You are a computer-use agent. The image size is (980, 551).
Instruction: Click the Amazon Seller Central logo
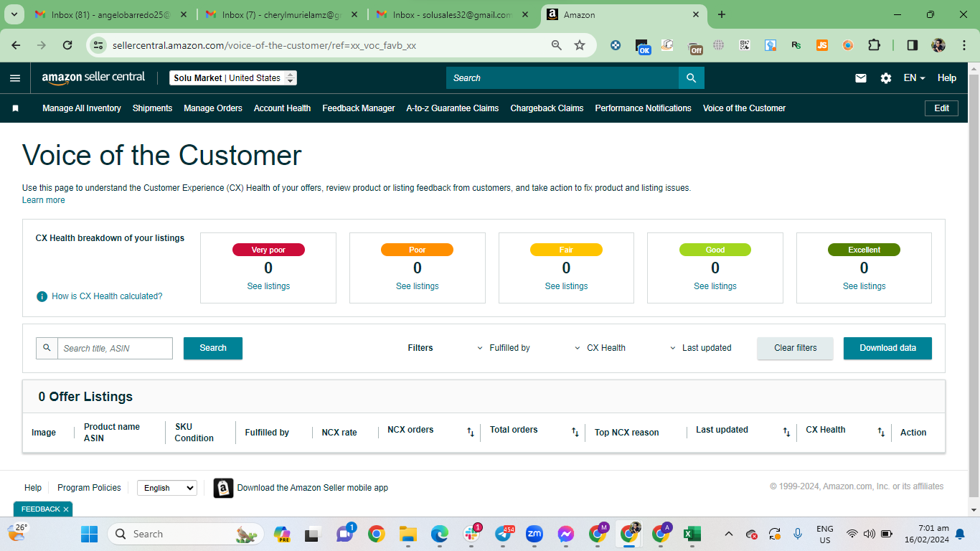coord(93,78)
